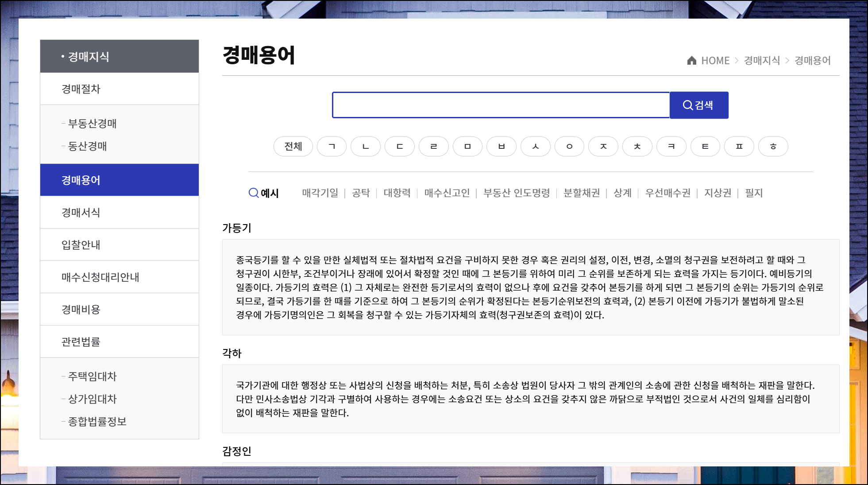The height and width of the screenshot is (485, 868).
Task: Click inside the term search field
Action: tap(500, 105)
